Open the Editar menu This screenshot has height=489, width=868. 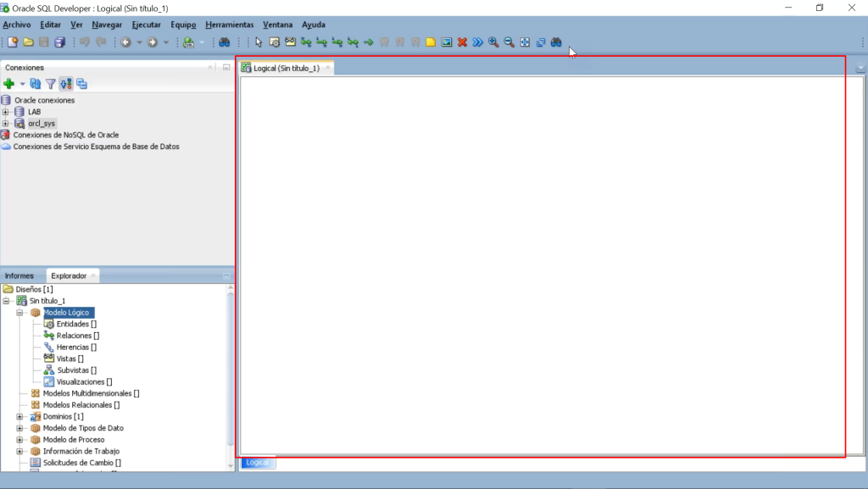click(x=50, y=25)
